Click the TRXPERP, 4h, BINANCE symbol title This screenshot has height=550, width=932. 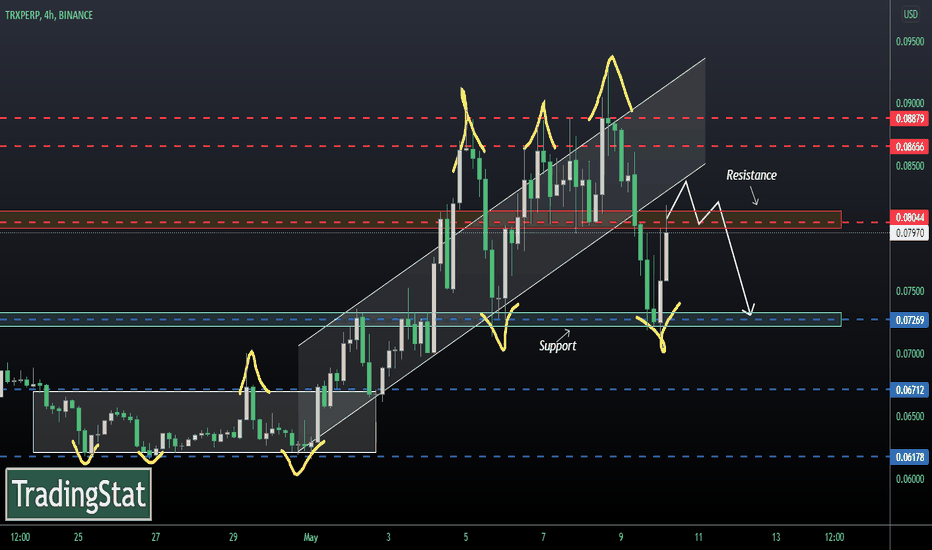point(49,15)
